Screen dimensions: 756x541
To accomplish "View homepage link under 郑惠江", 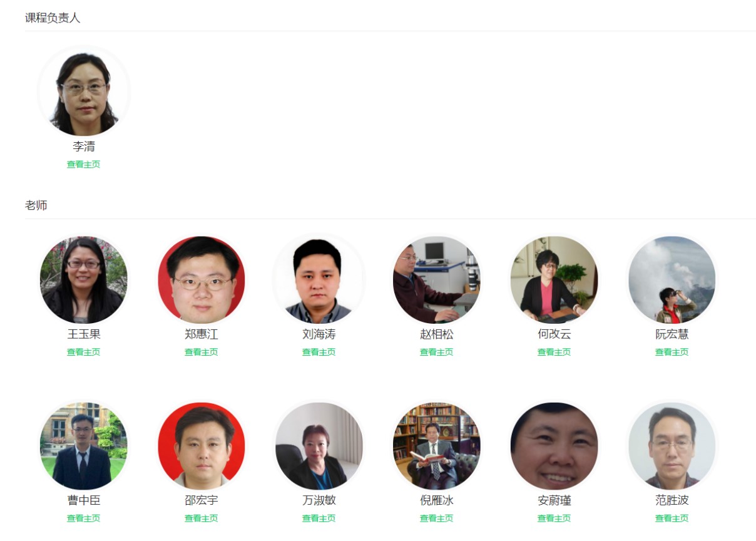I will click(x=202, y=353).
